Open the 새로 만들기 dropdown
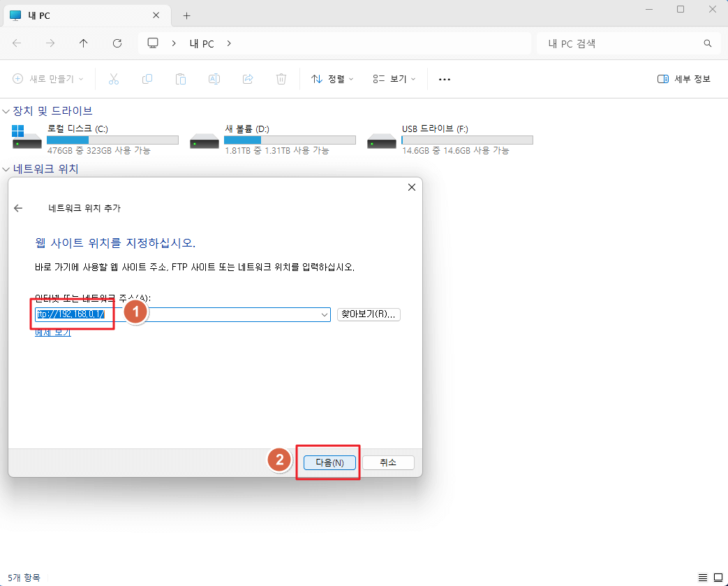 [x=48, y=79]
